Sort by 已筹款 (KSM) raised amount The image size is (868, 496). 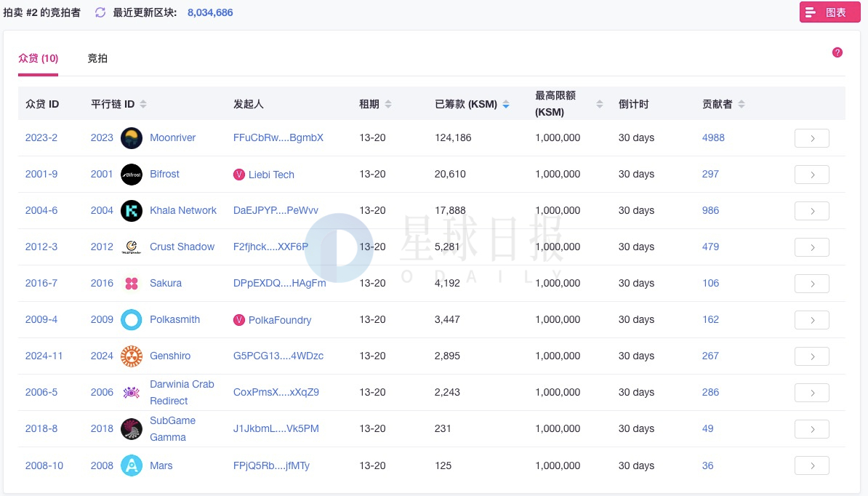tap(506, 105)
